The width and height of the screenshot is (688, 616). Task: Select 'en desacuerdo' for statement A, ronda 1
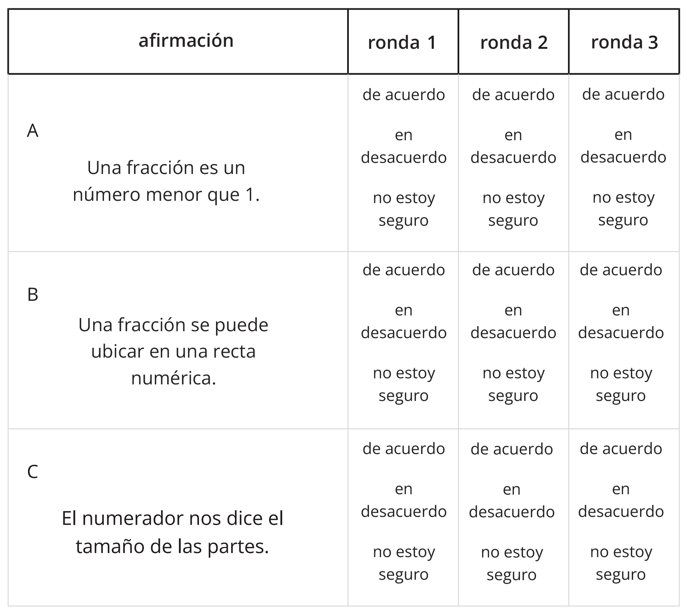click(x=403, y=146)
